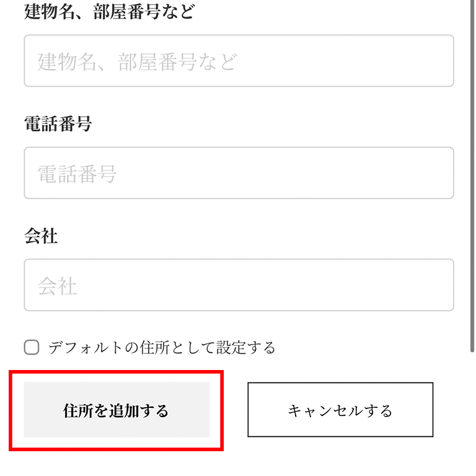This screenshot has height=476, width=476.
Task: Select the 会社 input field
Action: tap(239, 285)
